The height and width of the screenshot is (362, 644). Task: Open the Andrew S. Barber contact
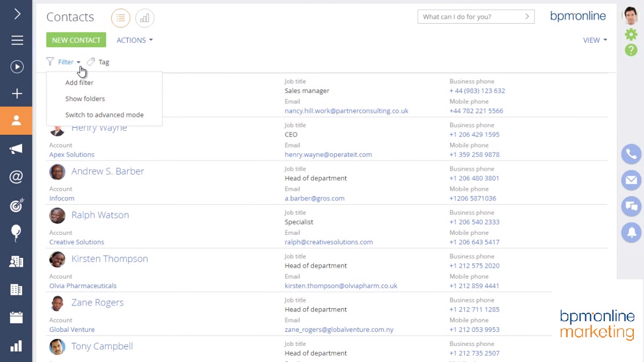[107, 171]
